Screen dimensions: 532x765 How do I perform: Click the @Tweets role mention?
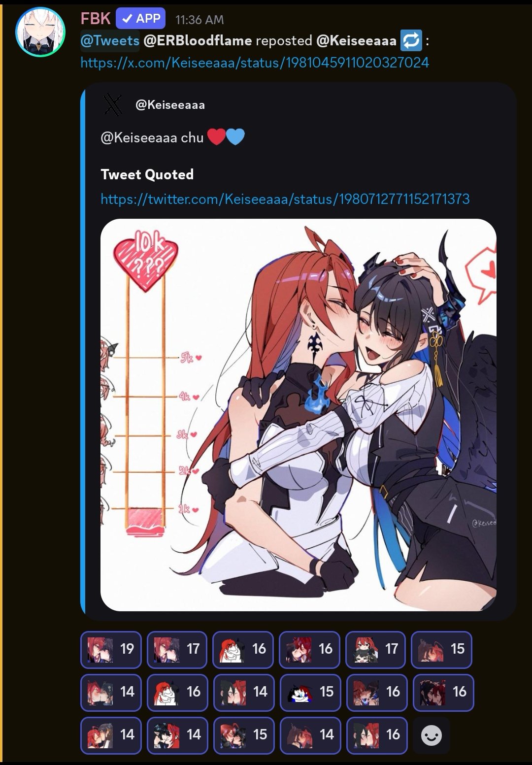point(110,40)
